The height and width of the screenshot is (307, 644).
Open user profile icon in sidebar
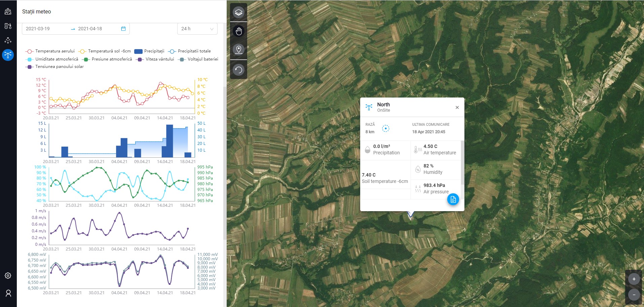8,293
